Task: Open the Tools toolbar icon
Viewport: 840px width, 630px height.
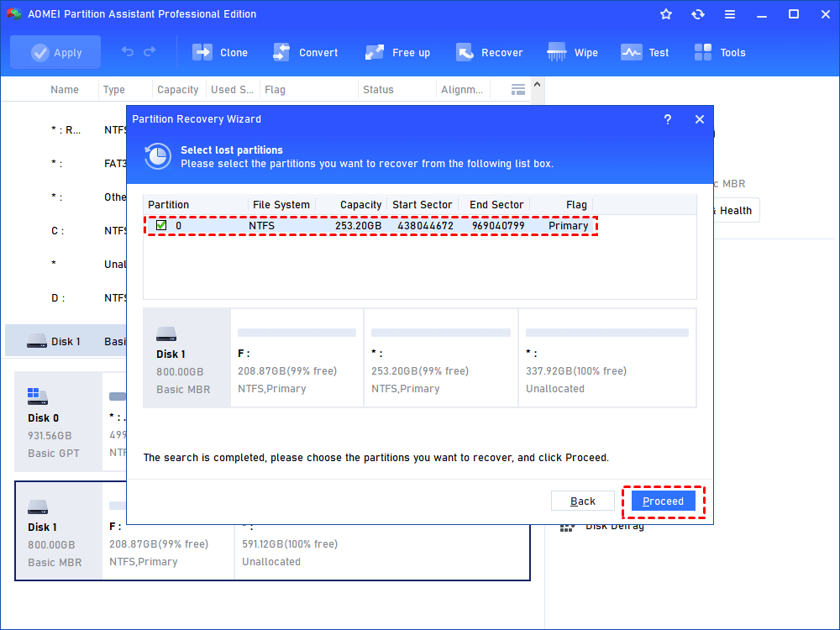Action: point(703,52)
